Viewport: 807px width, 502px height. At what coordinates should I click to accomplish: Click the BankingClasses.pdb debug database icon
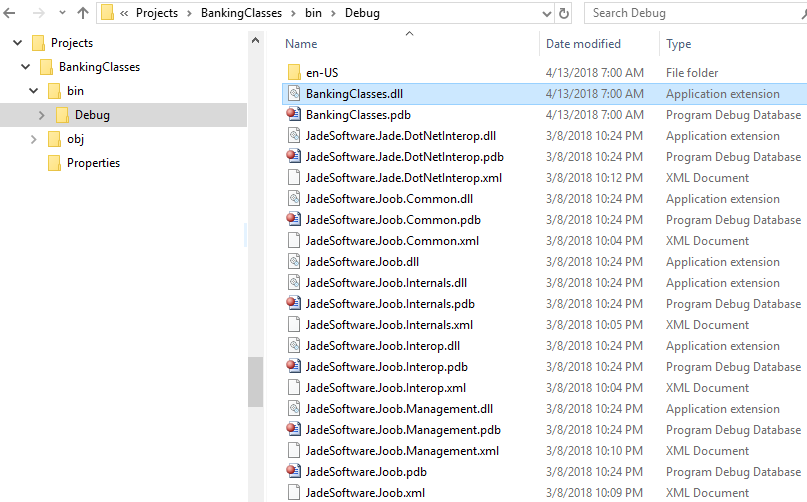coord(294,115)
